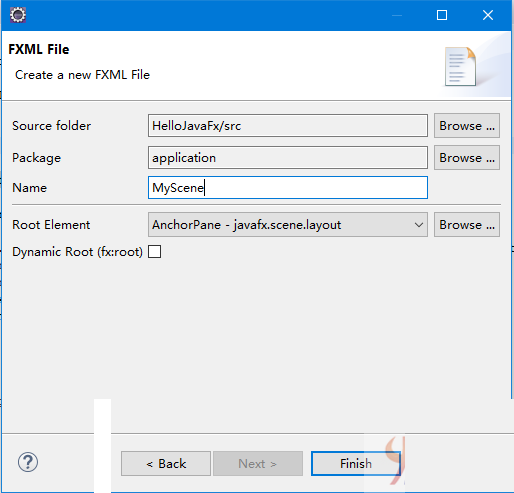Screen dimensions: 514x493
Task: Click the Create a new FXML File description
Action: (x=82, y=75)
